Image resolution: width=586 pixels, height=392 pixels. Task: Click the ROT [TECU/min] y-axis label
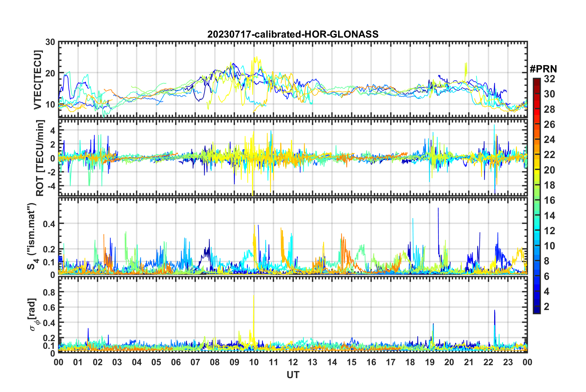(x=40, y=158)
